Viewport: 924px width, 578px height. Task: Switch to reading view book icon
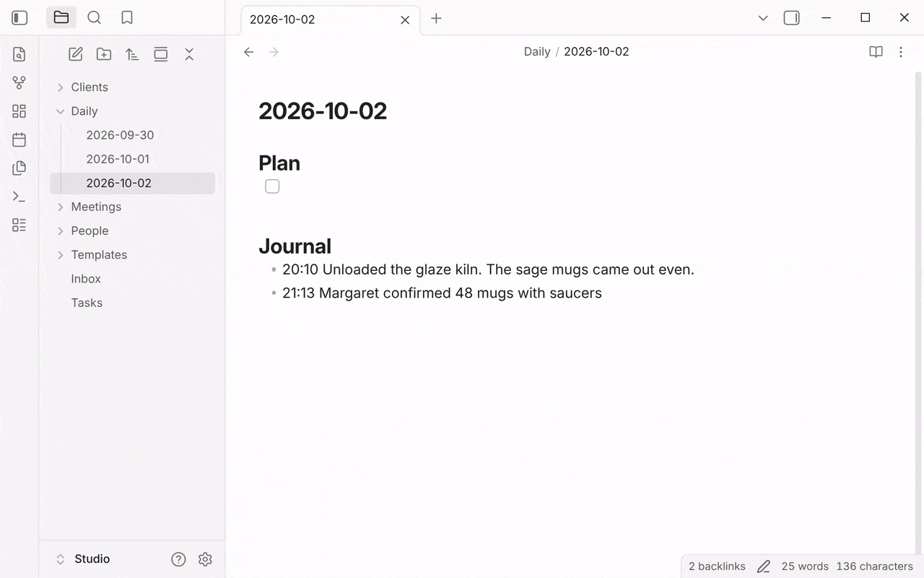[876, 52]
